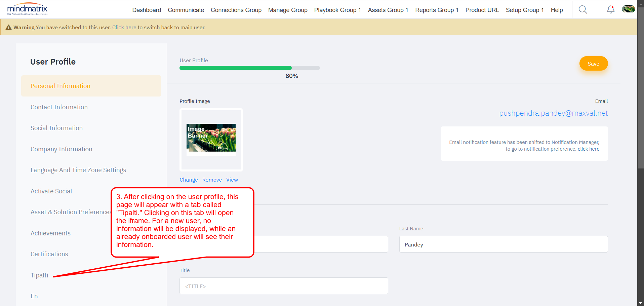Screen dimensions: 644x306
Task: Open the Playbook Group 1 menu
Action: 337,10
